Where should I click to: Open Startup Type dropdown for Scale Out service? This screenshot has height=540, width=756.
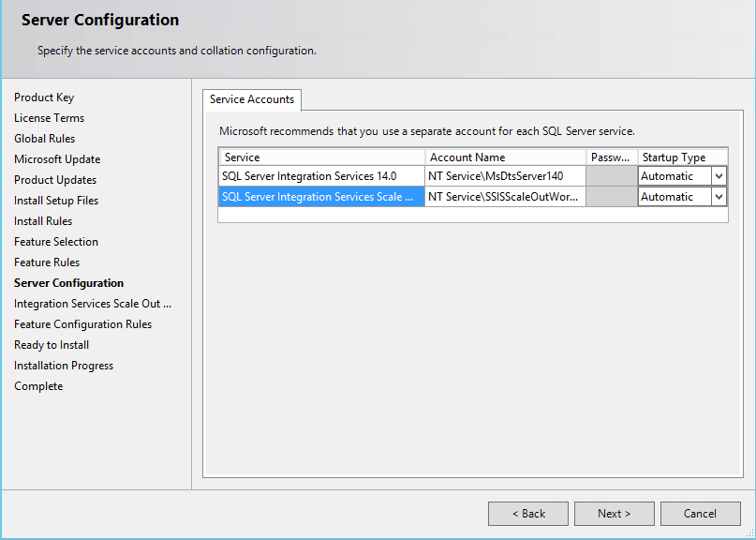719,196
